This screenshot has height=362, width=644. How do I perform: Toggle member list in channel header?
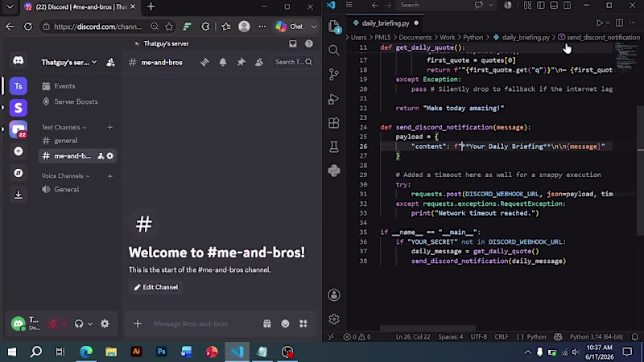[x=259, y=62]
